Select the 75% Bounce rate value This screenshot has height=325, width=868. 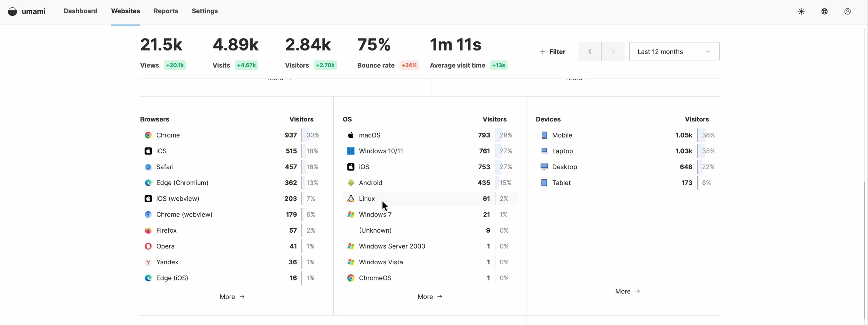click(374, 45)
